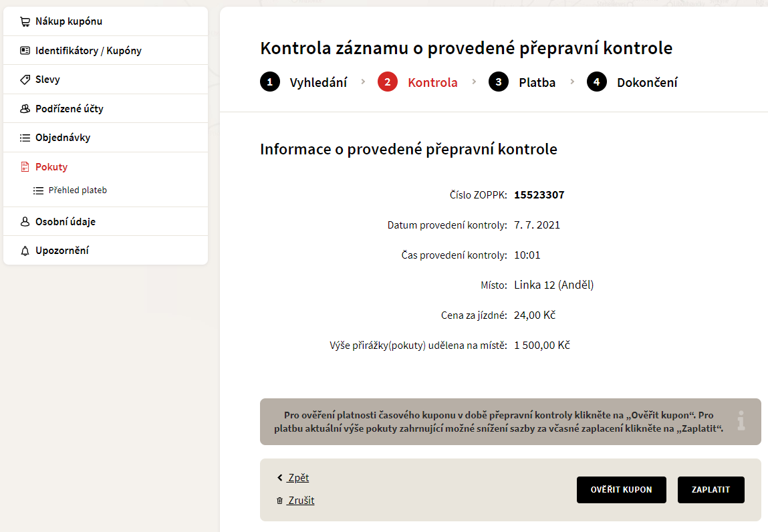Go to step 1 Vyhledání
768x532 pixels.
(303, 82)
